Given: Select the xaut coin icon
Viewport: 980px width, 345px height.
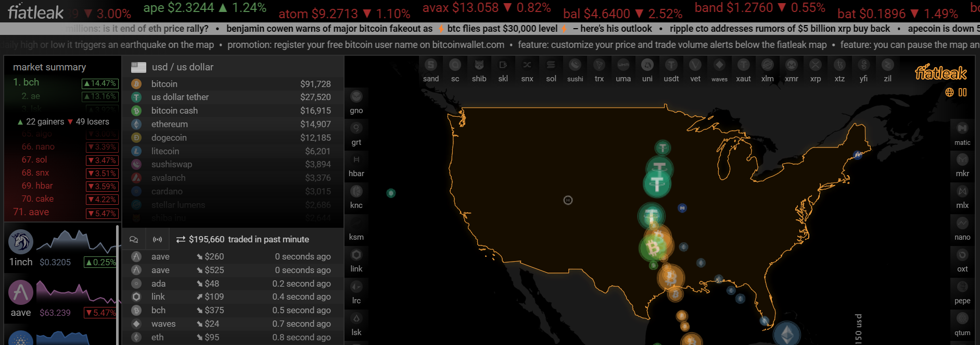Looking at the screenshot, I should (743, 65).
